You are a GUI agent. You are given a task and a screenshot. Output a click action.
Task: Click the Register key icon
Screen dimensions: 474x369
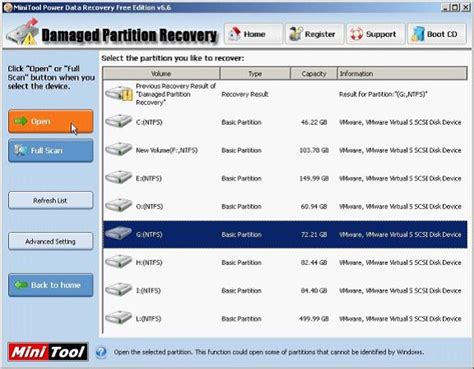point(295,34)
